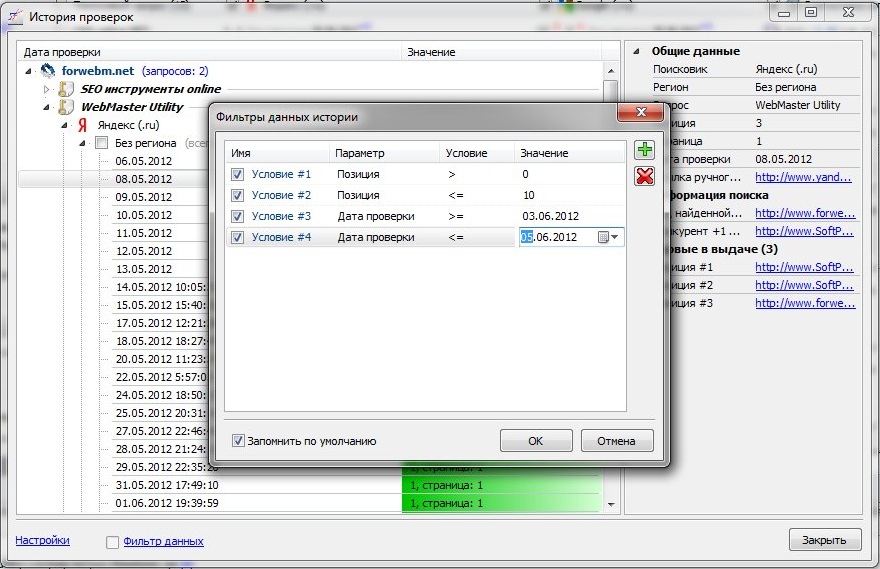Collapse the Общие данные section

tap(638, 51)
